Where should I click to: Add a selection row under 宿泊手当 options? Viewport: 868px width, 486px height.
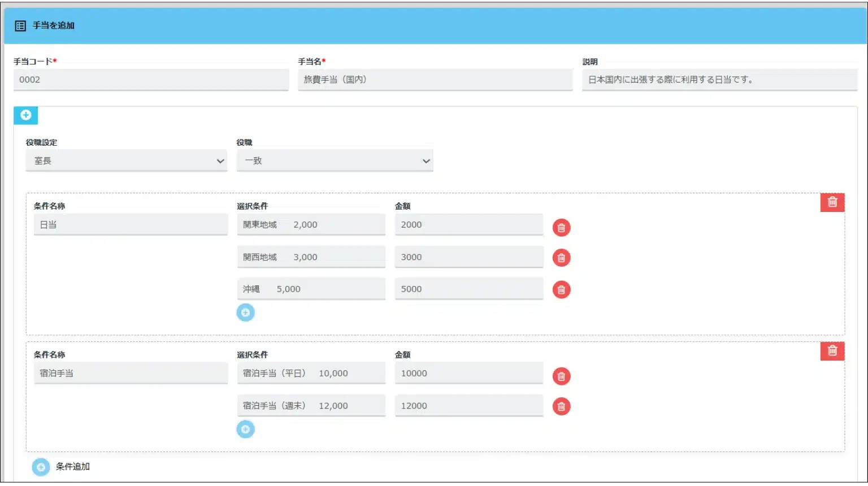click(x=245, y=429)
